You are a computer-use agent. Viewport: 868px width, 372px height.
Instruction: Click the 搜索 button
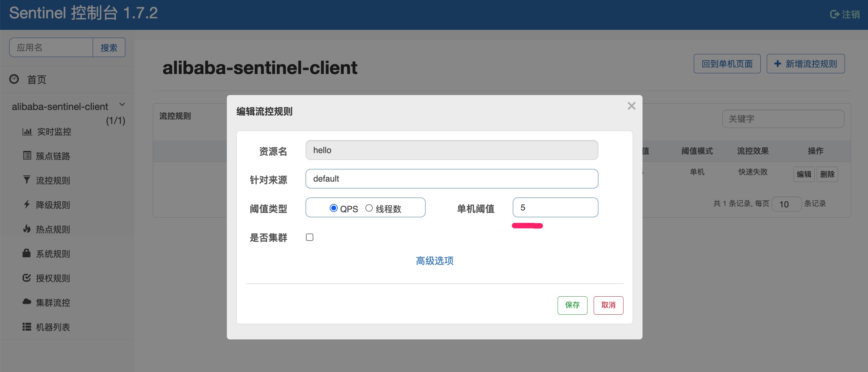[109, 48]
